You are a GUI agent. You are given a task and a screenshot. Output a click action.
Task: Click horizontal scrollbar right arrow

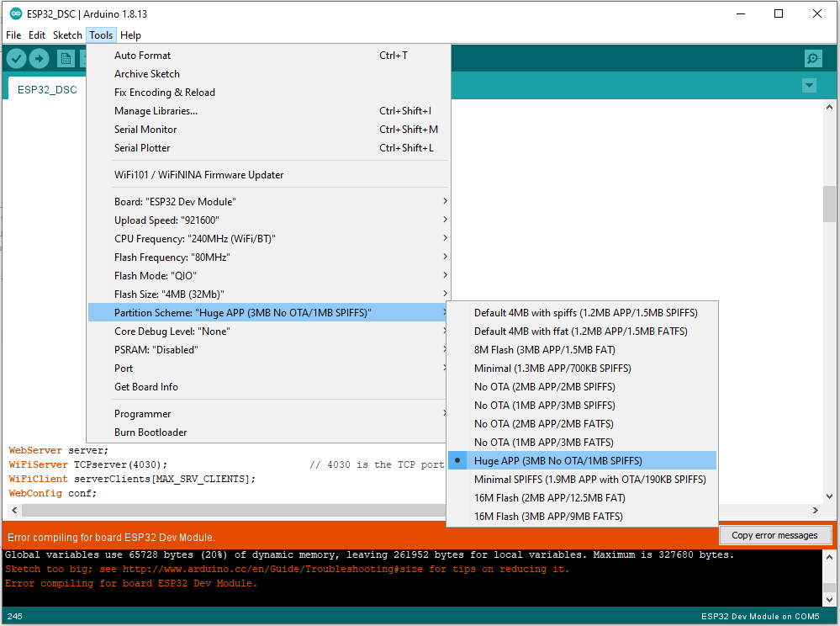(x=816, y=510)
